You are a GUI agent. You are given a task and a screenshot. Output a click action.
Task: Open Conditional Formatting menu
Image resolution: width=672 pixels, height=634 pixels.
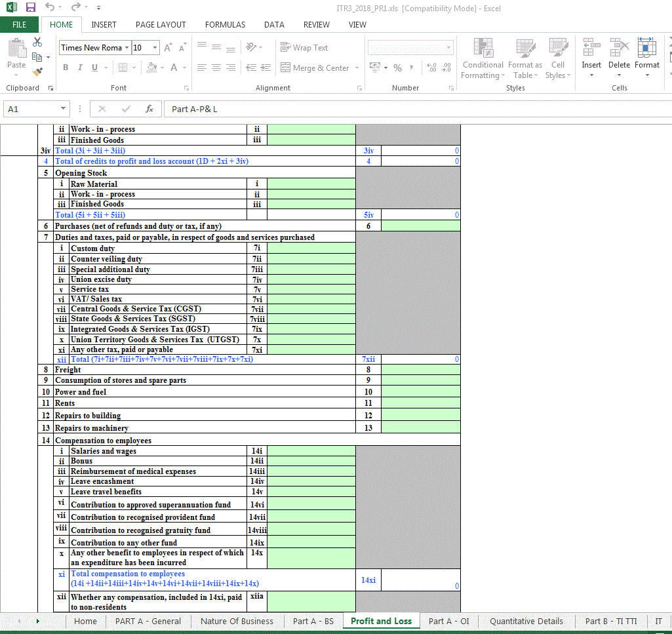483,59
